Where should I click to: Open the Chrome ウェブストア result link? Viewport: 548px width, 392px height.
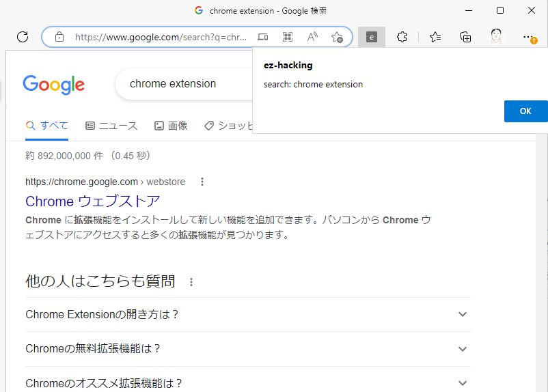(93, 201)
